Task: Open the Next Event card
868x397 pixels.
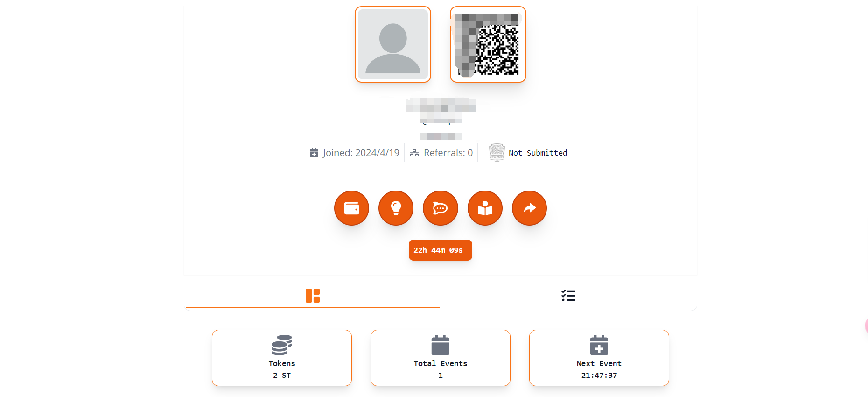Action: tap(599, 358)
